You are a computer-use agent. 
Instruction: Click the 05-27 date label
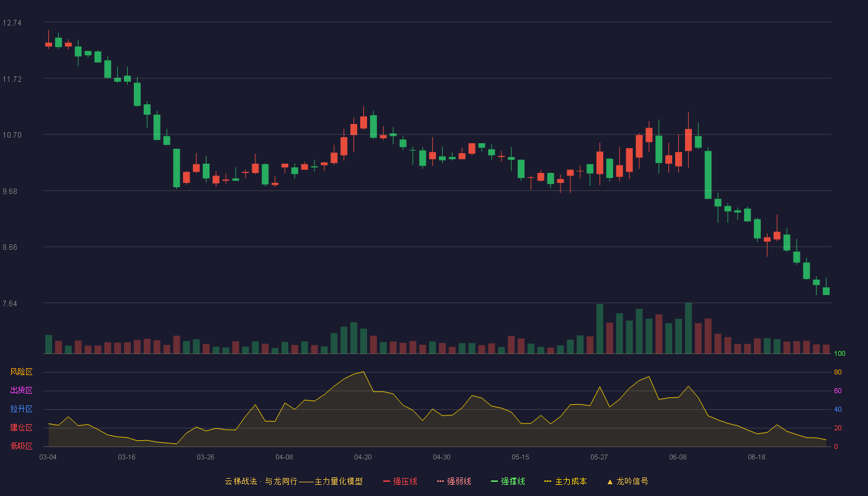pyautogui.click(x=599, y=457)
